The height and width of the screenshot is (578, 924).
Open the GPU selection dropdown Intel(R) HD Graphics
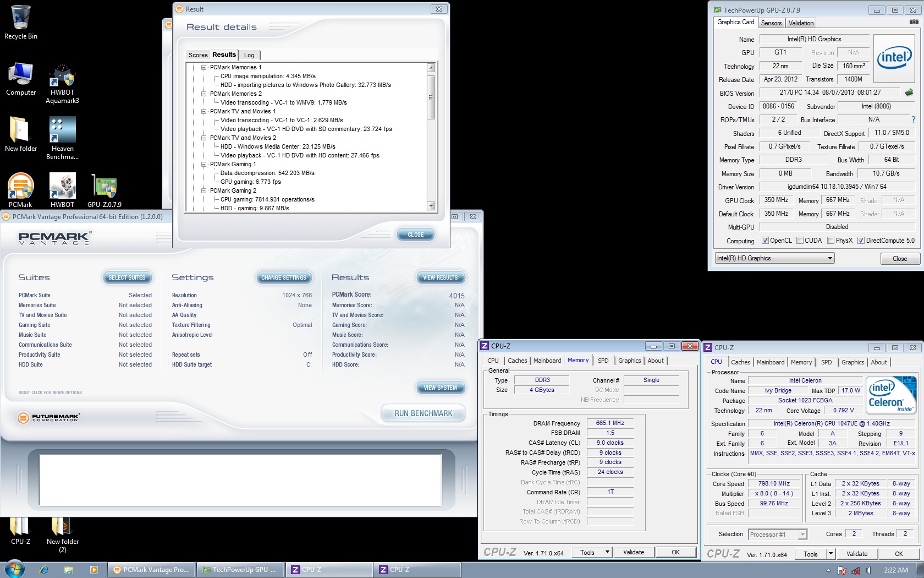click(x=774, y=258)
